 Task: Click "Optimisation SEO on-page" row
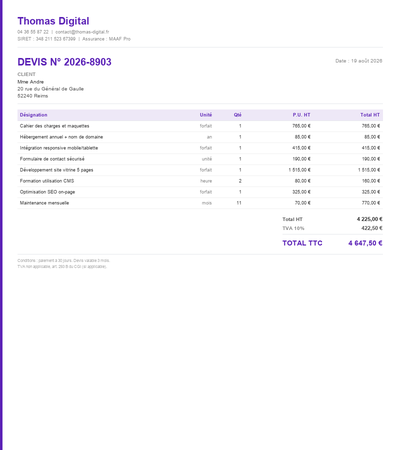click(200, 192)
